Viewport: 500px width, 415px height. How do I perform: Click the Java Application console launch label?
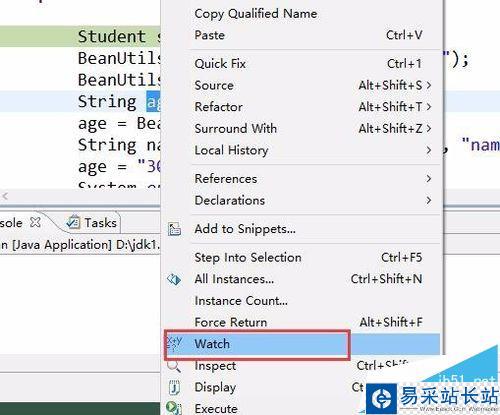click(x=80, y=245)
